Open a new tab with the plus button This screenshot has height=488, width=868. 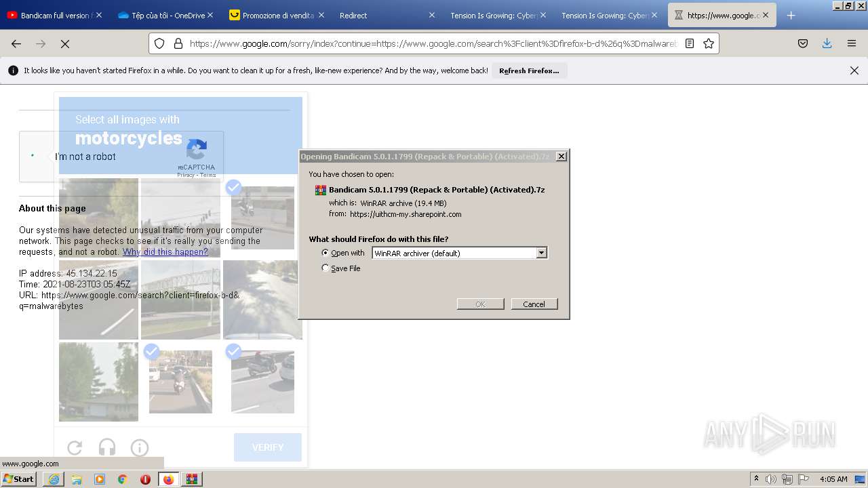[791, 15]
